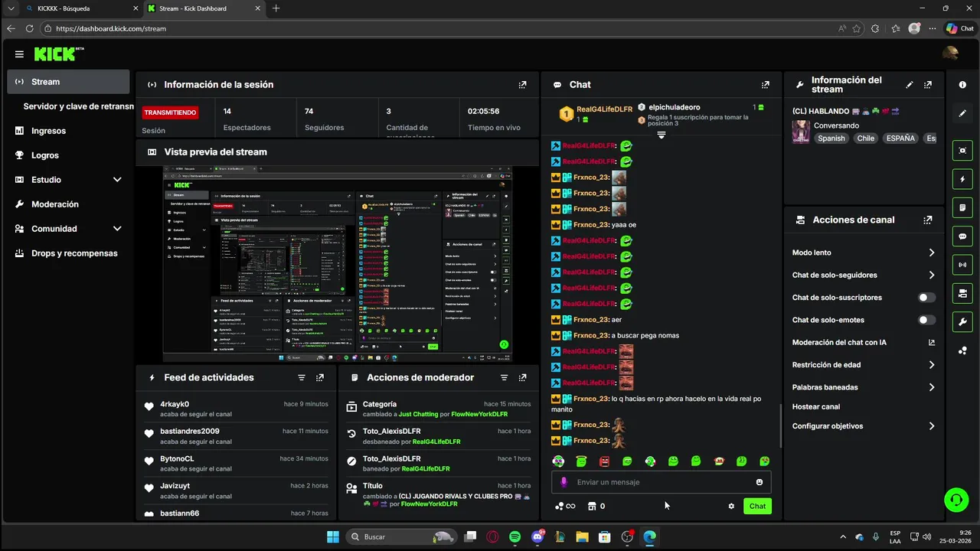Viewport: 980px width, 551px height.
Task: Toggle Chat de solo-emotes switch
Action: pos(926,320)
